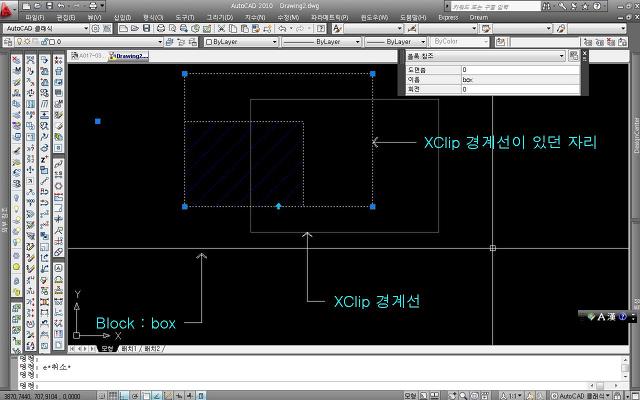Toggle Object Snap in status bar
The image size is (640, 400).
146,396
